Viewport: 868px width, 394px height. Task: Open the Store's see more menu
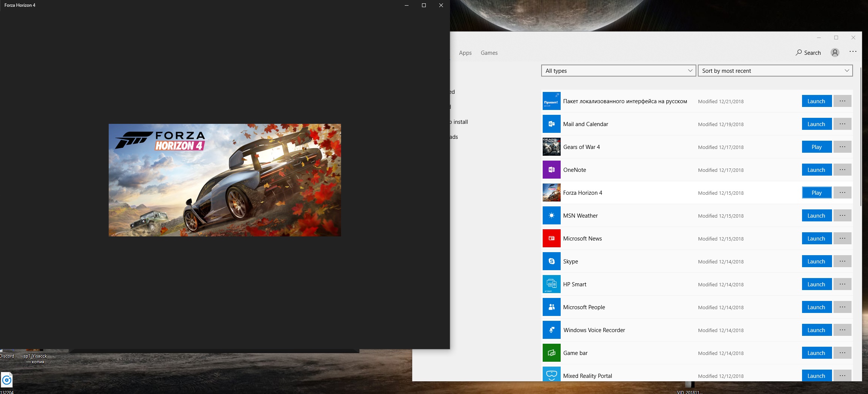tap(853, 51)
